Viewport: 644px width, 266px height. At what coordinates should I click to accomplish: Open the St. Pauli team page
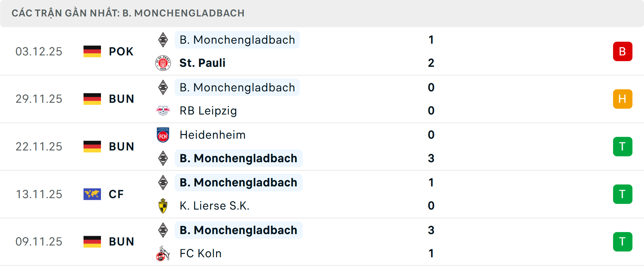(x=202, y=62)
